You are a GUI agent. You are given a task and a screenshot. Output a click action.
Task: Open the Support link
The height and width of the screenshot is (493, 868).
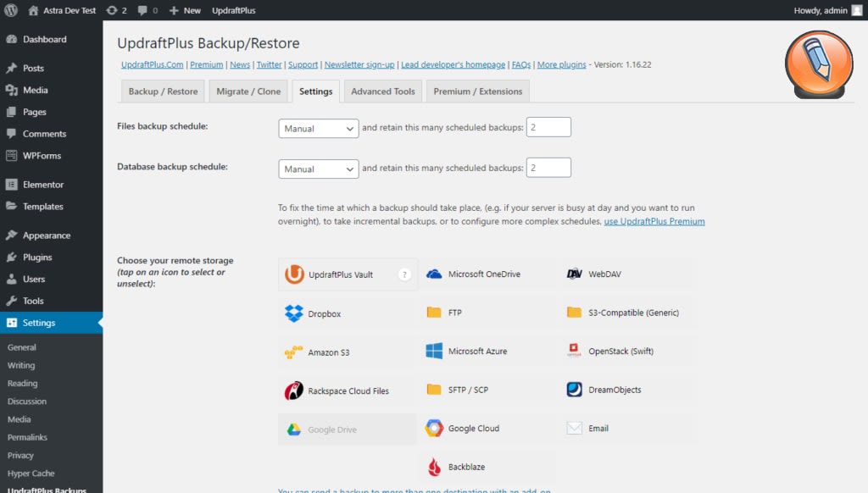click(x=303, y=64)
